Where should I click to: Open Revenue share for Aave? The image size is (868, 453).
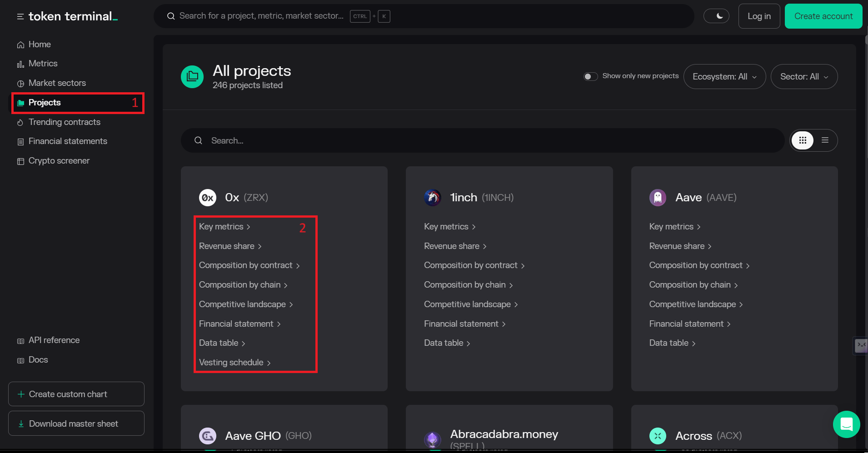680,246
